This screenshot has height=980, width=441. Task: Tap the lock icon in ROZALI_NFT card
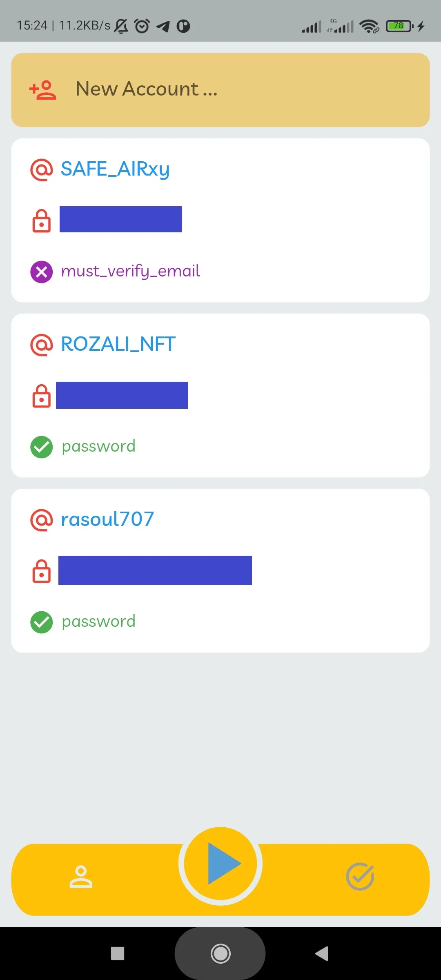coord(42,396)
